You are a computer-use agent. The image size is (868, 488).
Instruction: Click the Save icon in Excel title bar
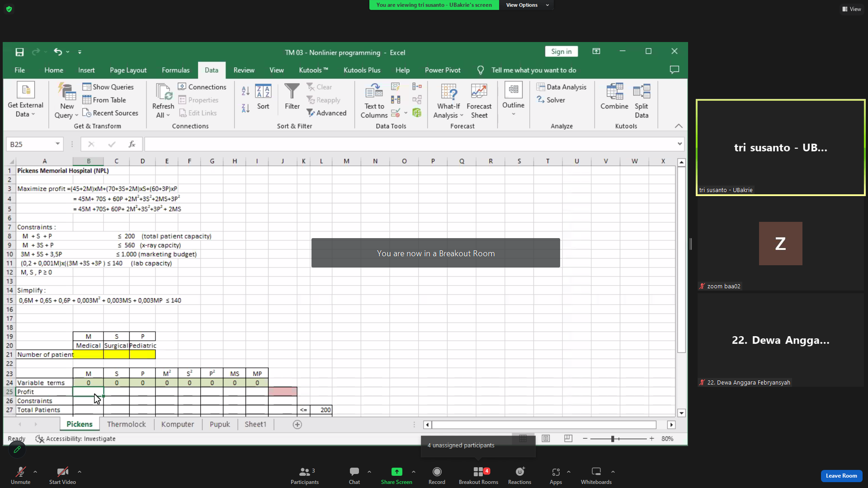(19, 52)
